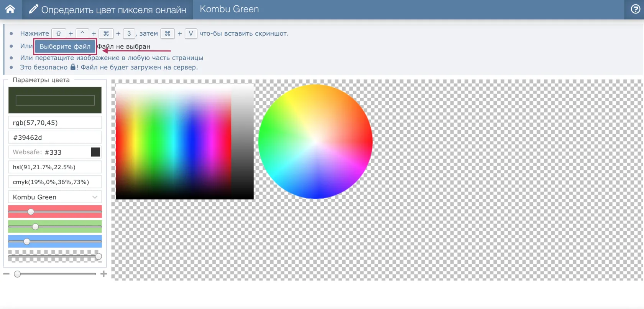644x309 pixels.
Task: Click the что-бы вставить скриншот text
Action: pyautogui.click(x=244, y=33)
